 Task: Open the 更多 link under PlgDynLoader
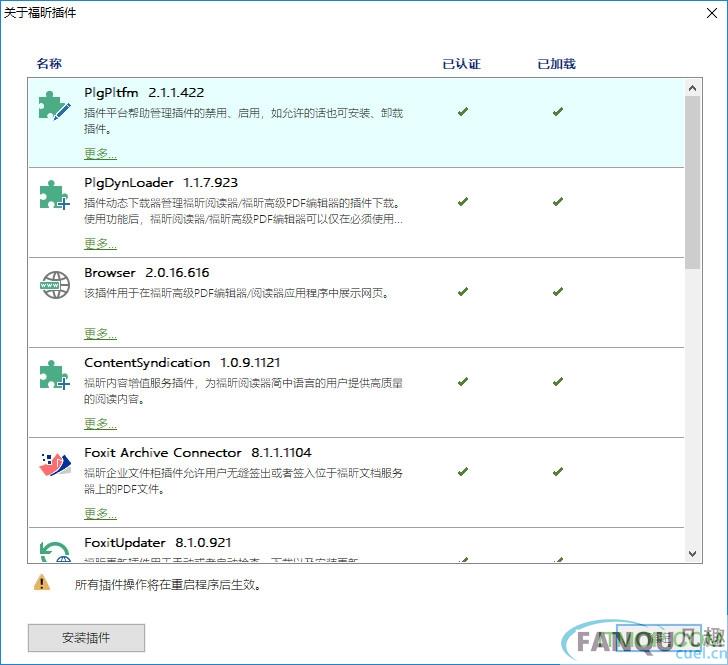pos(100,243)
